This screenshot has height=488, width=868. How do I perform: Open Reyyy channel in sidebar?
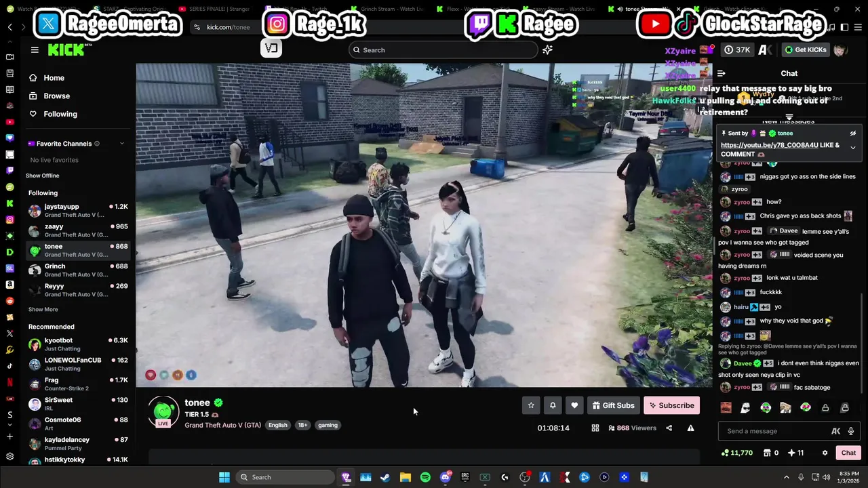(x=78, y=290)
